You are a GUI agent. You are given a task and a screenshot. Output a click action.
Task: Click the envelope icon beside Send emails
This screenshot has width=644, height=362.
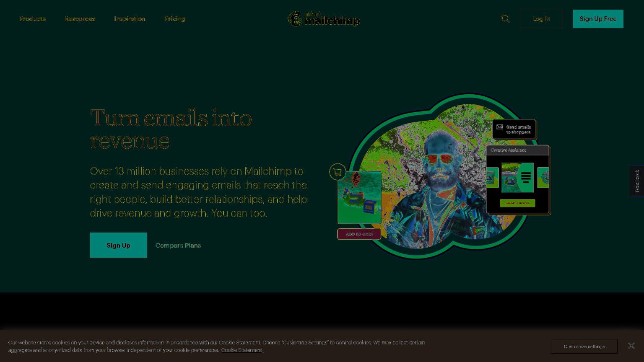pos(500,127)
